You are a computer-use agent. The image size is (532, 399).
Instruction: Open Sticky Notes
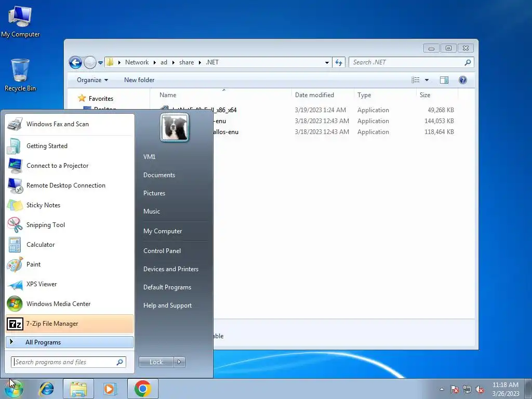click(70, 205)
